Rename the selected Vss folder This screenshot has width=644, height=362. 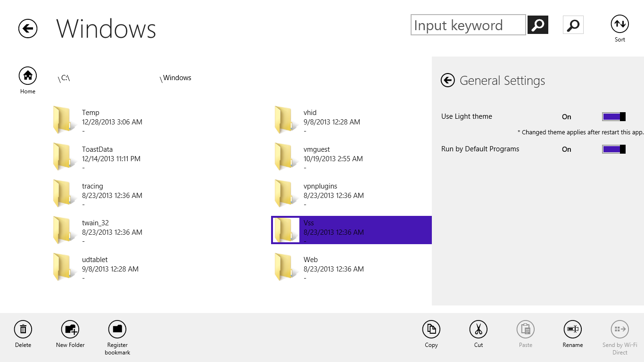(573, 329)
